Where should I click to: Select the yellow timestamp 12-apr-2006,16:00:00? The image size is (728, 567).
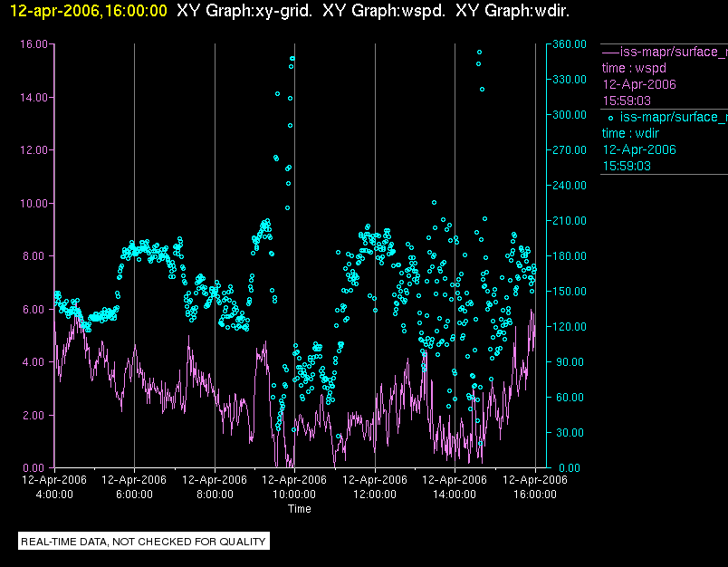[x=83, y=11]
